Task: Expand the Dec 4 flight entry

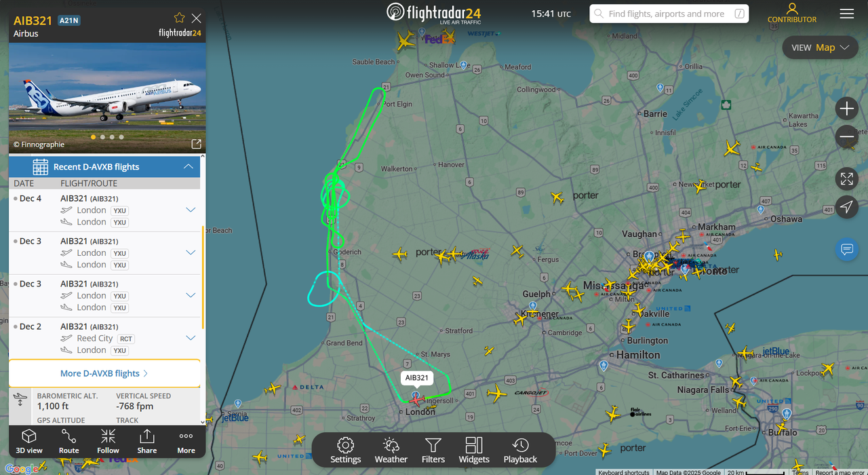Action: coord(191,210)
